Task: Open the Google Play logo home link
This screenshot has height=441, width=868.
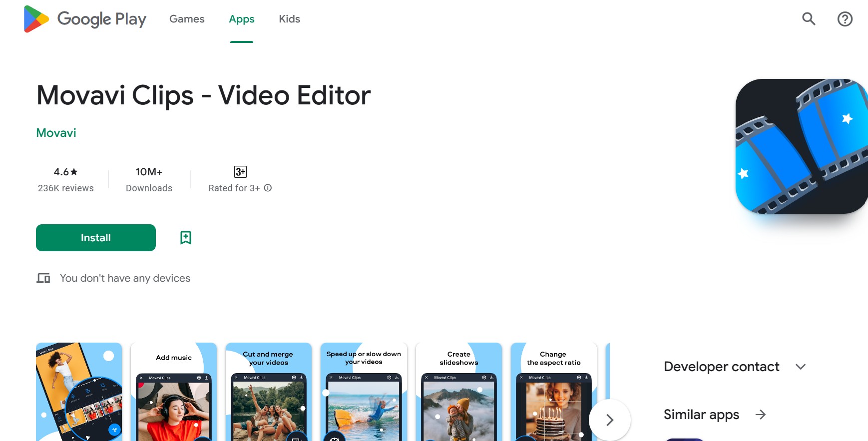Action: tap(85, 19)
